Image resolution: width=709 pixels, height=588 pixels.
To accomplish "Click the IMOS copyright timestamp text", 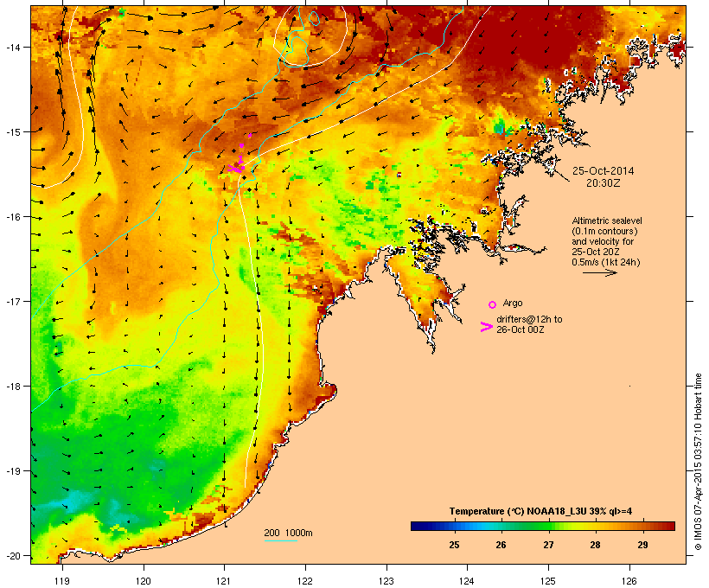I will (698, 462).
